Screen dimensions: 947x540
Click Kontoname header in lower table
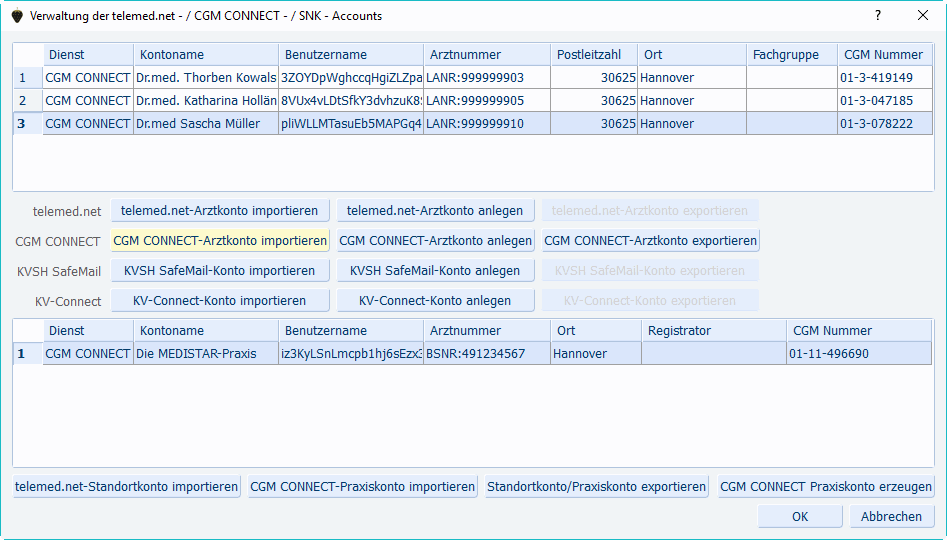[206, 330]
